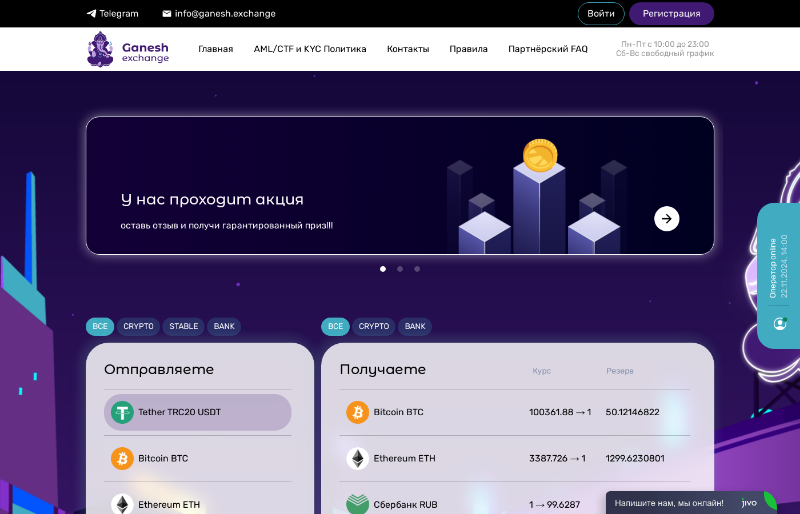Select Ethereum icon in Получаете list
Screen dimensions: 800x514
pyautogui.click(x=357, y=458)
